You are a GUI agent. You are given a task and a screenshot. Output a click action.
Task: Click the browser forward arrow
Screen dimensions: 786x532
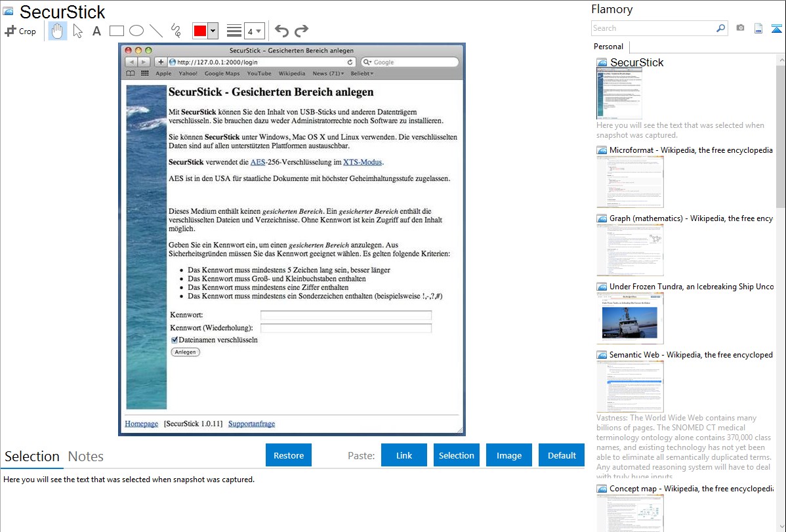click(144, 62)
